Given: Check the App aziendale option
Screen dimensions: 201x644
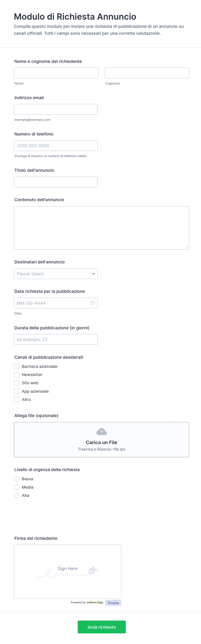Looking at the screenshot, I should [16, 391].
